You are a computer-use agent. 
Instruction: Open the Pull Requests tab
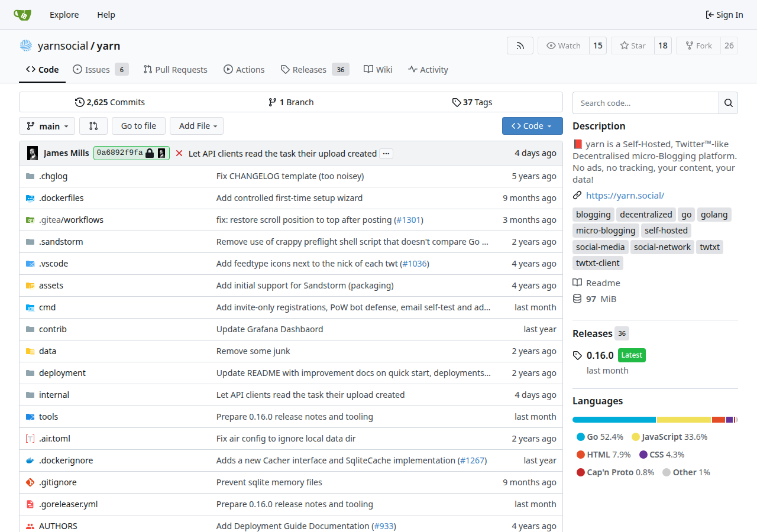coord(175,70)
